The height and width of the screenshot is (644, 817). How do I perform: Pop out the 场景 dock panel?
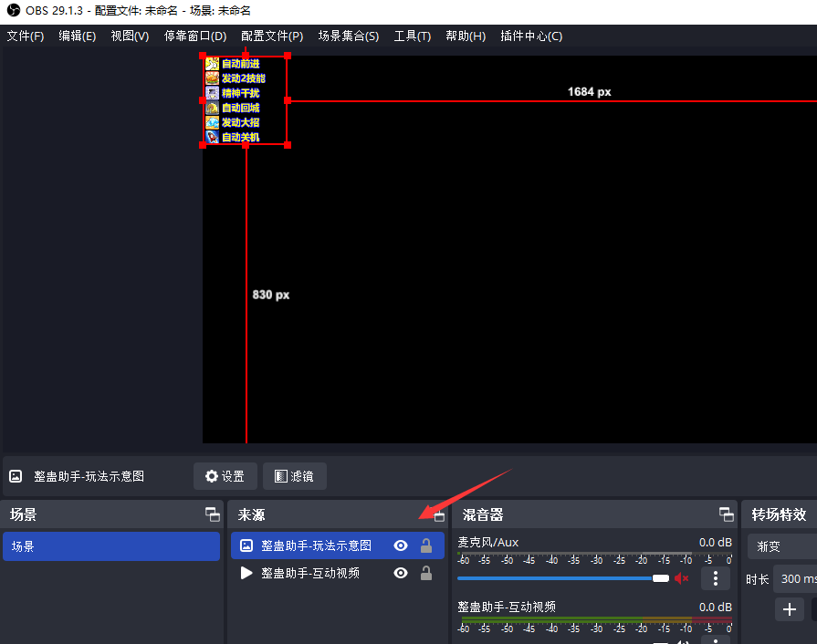212,514
